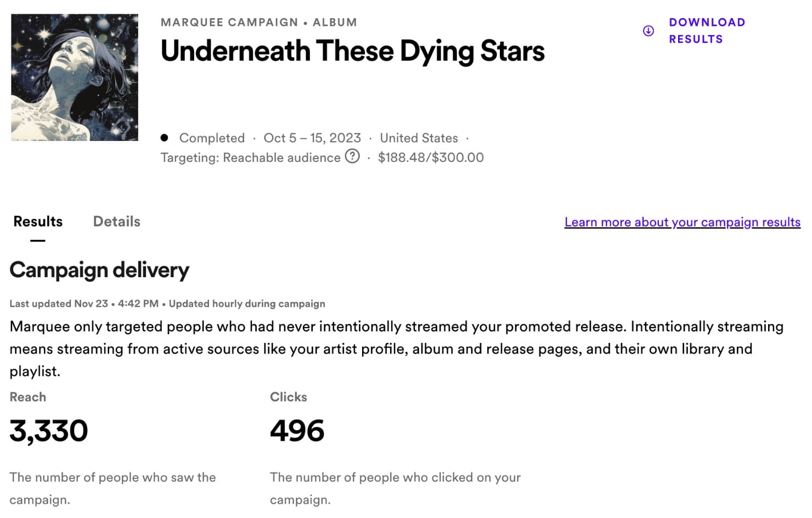Click the $188.48/$300.00 budget figure
Image resolution: width=812 pixels, height=518 pixels.
431,157
